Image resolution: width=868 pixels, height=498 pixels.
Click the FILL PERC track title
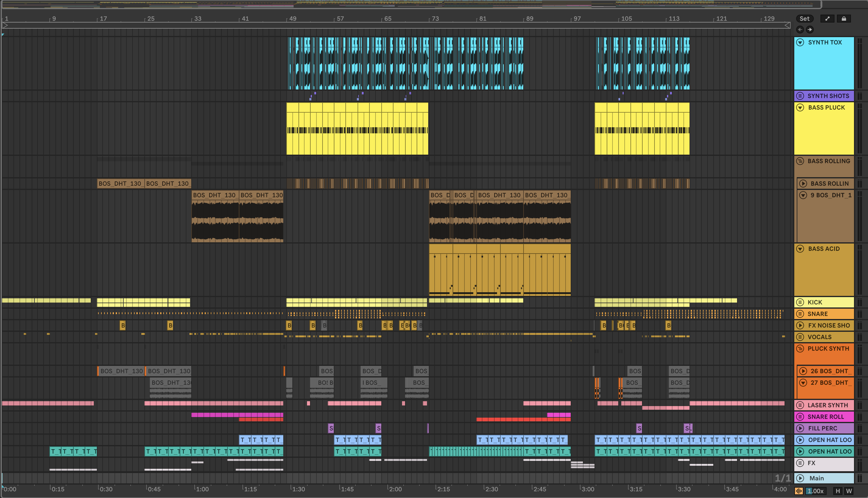[x=823, y=428]
